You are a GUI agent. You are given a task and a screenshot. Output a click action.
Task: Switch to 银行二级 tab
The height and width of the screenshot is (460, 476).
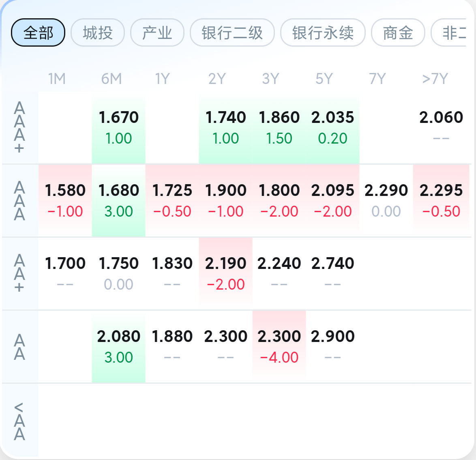[x=232, y=32]
